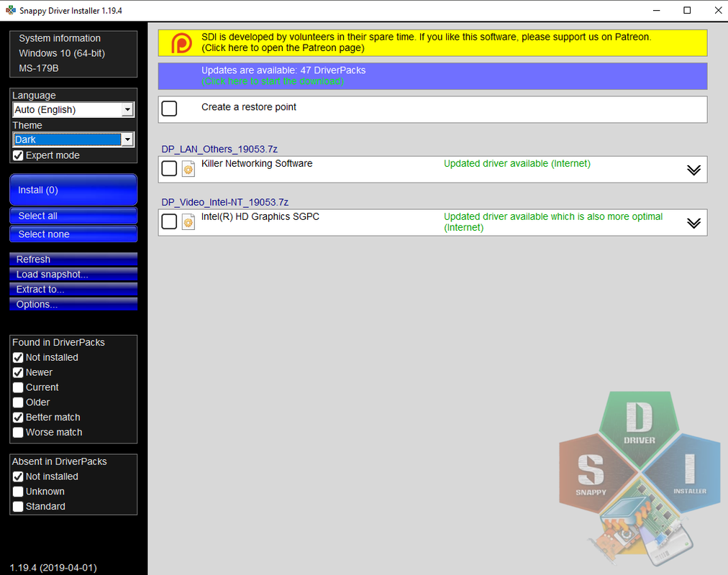Expand Intel HD Graphics SGPC driver details
Image resolution: width=728 pixels, height=575 pixels.
(693, 223)
